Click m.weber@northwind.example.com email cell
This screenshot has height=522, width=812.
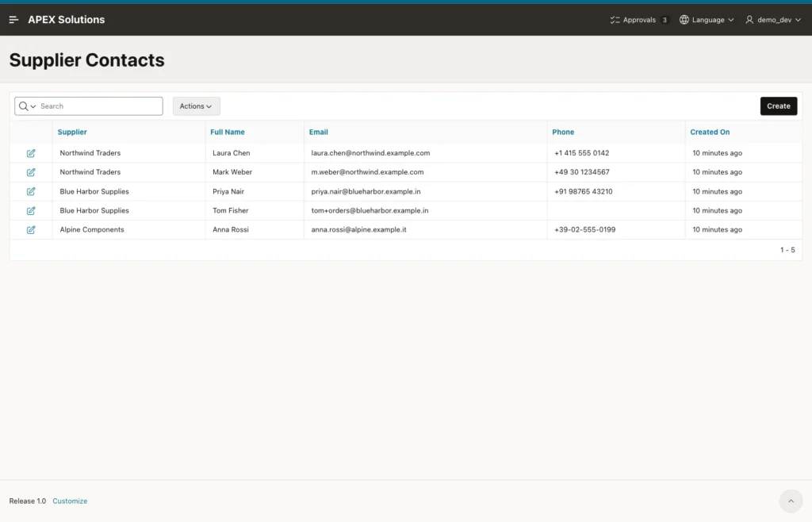point(367,172)
